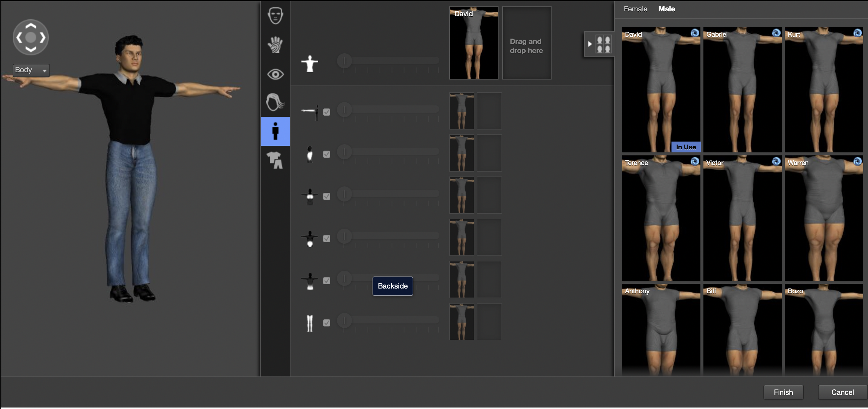
Task: Click the full body T-pose morph icon
Action: point(310,64)
